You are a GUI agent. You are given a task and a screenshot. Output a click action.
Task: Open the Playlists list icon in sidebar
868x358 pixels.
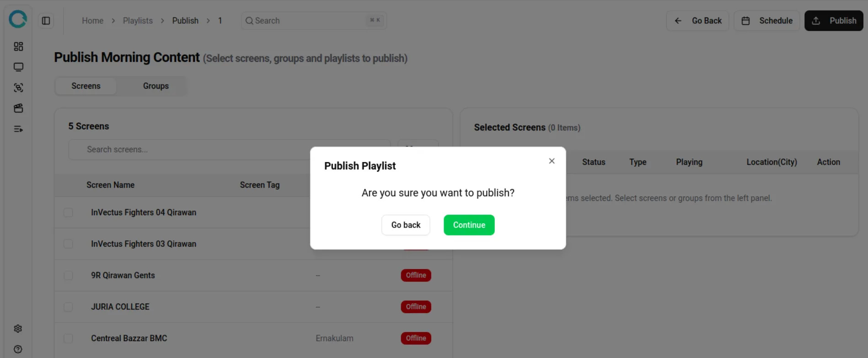click(x=18, y=129)
